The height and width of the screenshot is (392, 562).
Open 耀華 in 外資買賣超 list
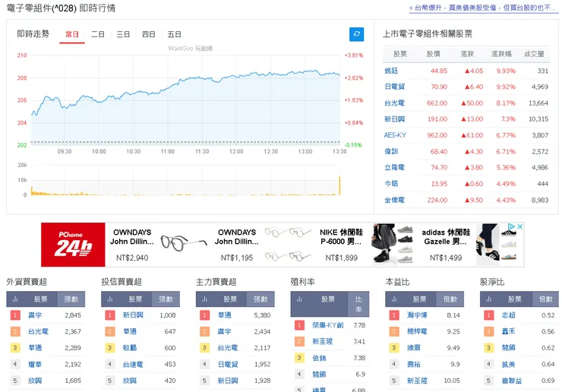click(x=35, y=365)
